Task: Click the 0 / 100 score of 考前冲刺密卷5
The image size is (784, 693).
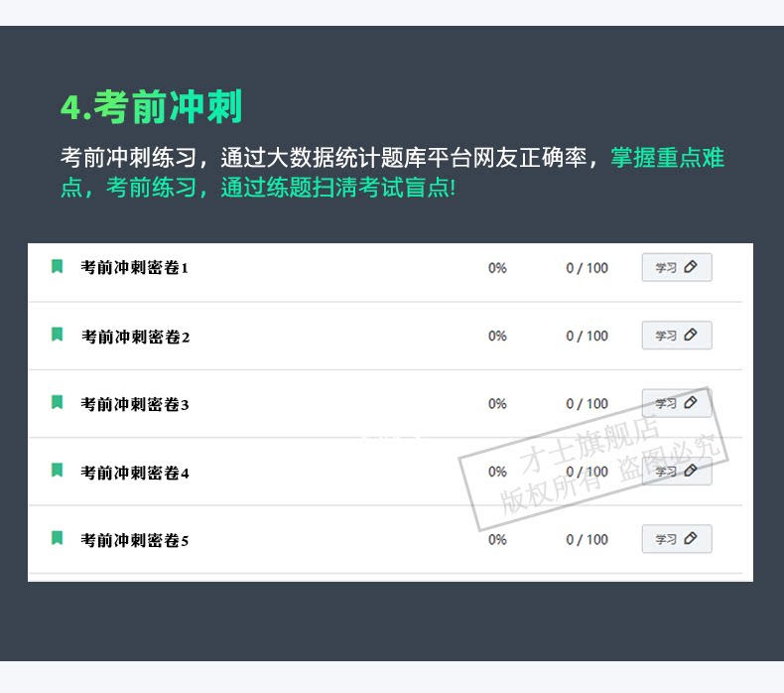Action: [x=587, y=540]
